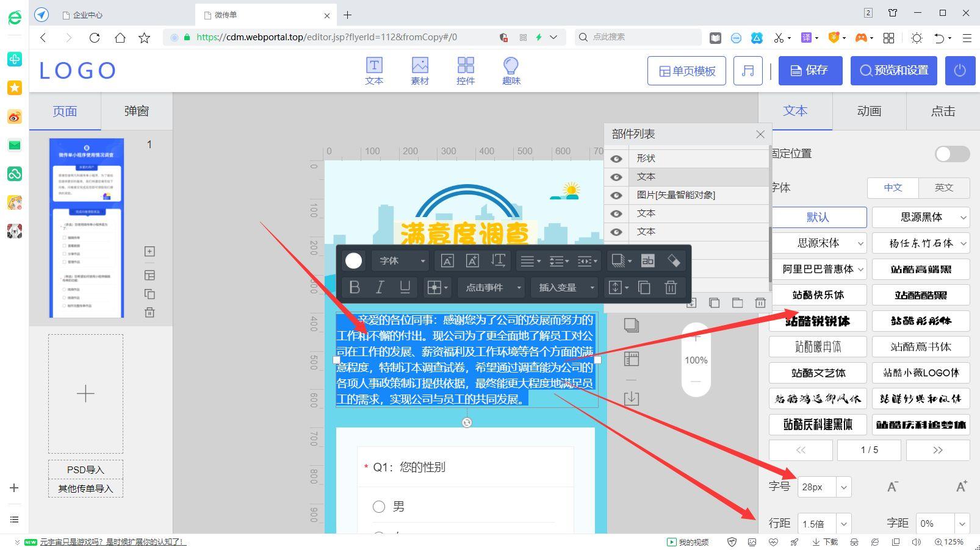Apply bold formatting in the text toolbar
The width and height of the screenshot is (980, 550).
(x=354, y=287)
